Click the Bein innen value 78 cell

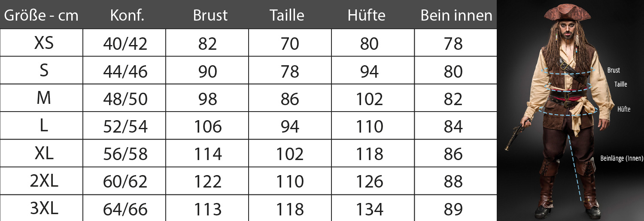pyautogui.click(x=453, y=43)
